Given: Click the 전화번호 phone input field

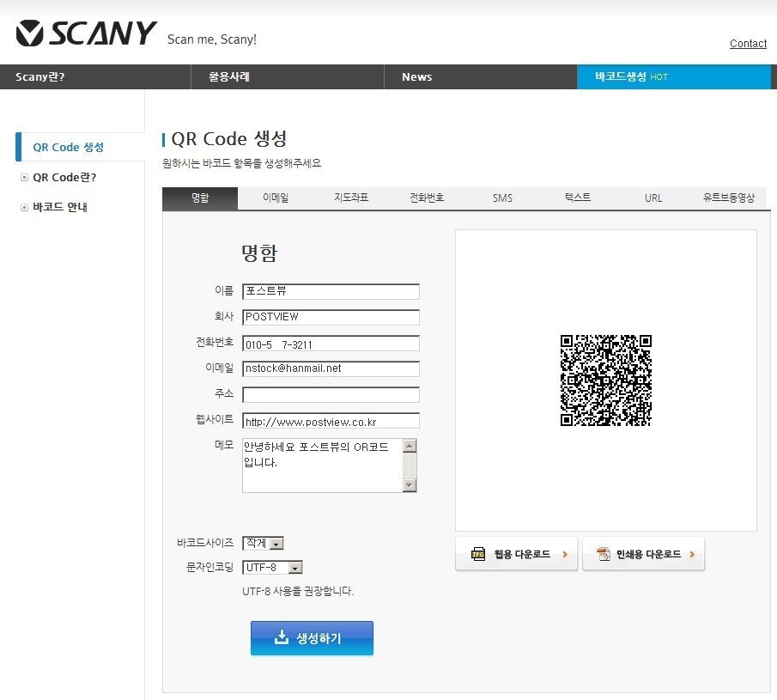Looking at the screenshot, I should tap(331, 344).
